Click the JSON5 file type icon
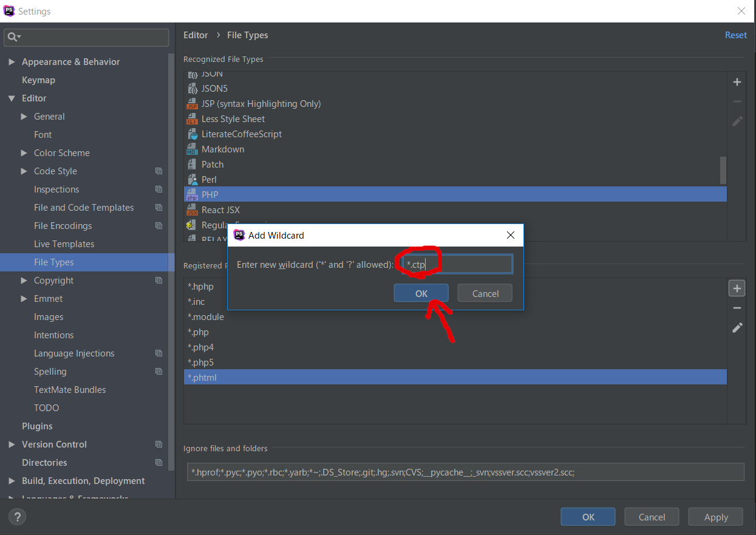Image resolution: width=756 pixels, height=535 pixels. click(192, 89)
